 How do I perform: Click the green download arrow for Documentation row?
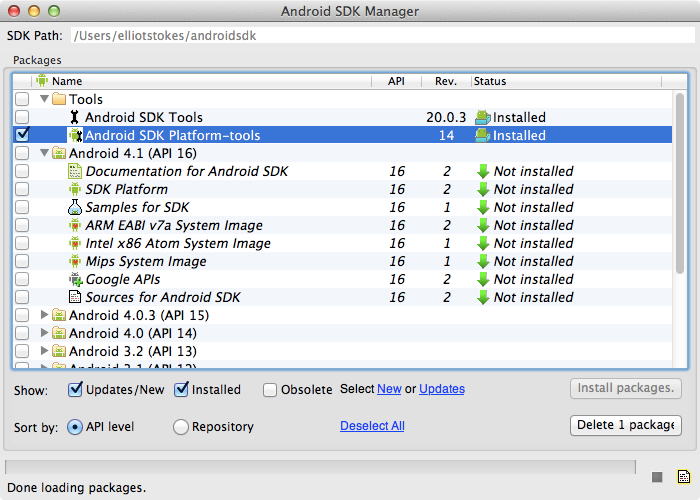point(483,171)
